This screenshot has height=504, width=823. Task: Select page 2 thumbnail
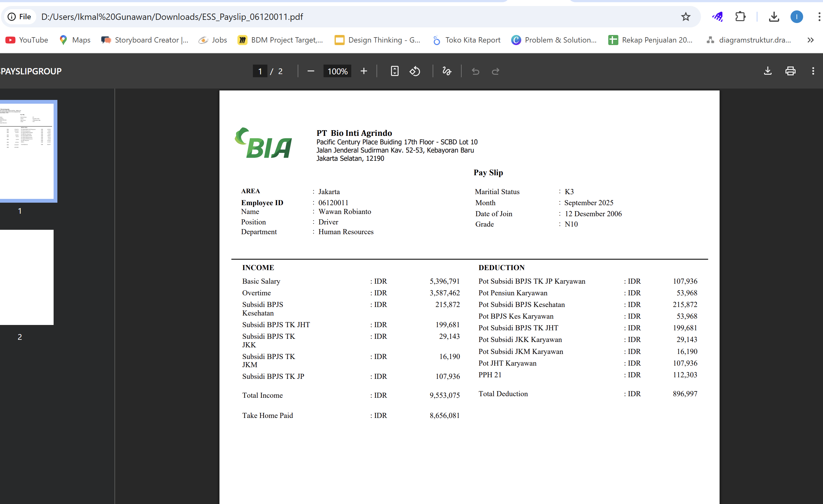(x=27, y=277)
